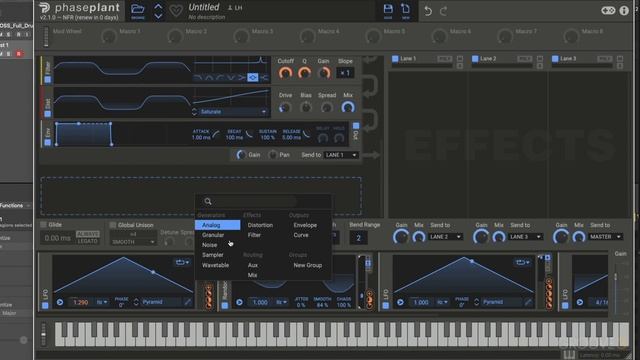Enable or disable Lane 2
This screenshot has height=360, width=640.
point(475,59)
